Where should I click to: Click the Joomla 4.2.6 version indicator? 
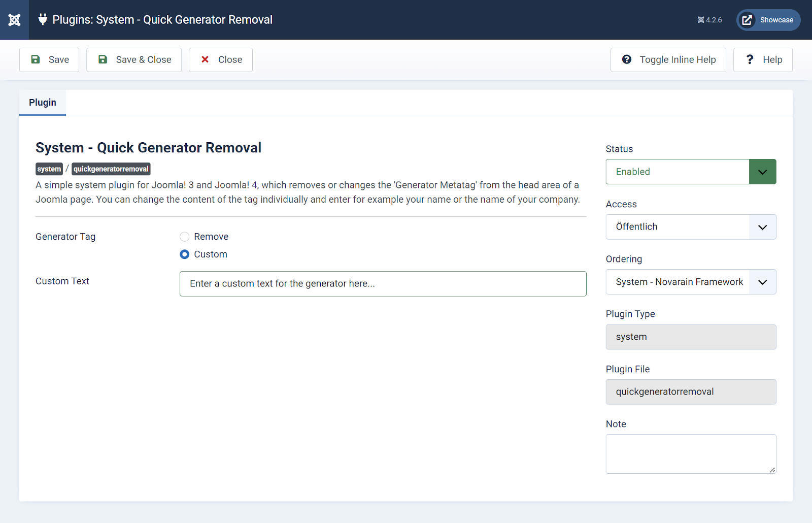[x=709, y=20]
